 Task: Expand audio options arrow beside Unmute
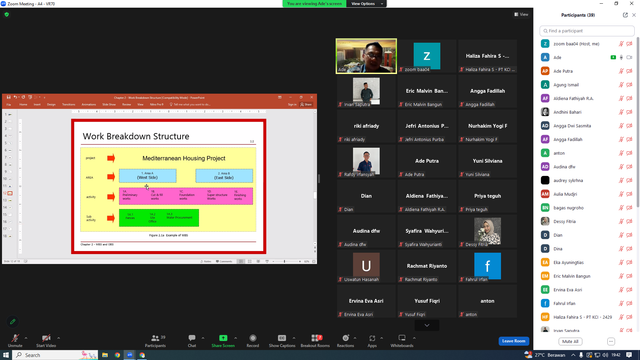[x=26, y=338]
